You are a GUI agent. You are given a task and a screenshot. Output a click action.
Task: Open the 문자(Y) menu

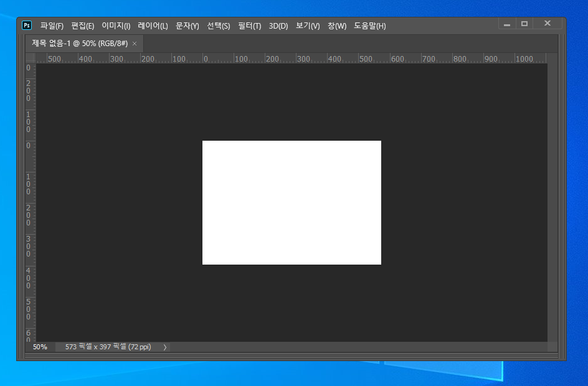tap(187, 26)
